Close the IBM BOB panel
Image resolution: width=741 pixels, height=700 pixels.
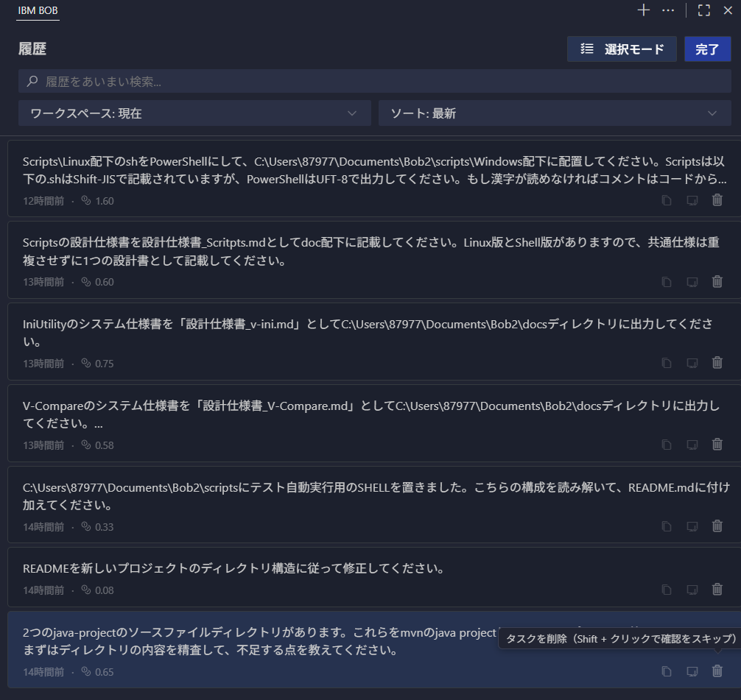pyautogui.click(x=728, y=10)
